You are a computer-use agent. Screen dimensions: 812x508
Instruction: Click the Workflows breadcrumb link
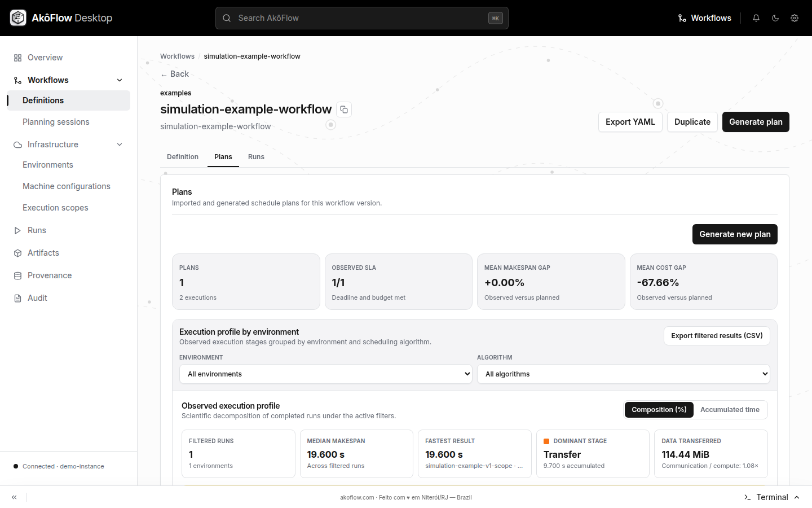tap(177, 56)
